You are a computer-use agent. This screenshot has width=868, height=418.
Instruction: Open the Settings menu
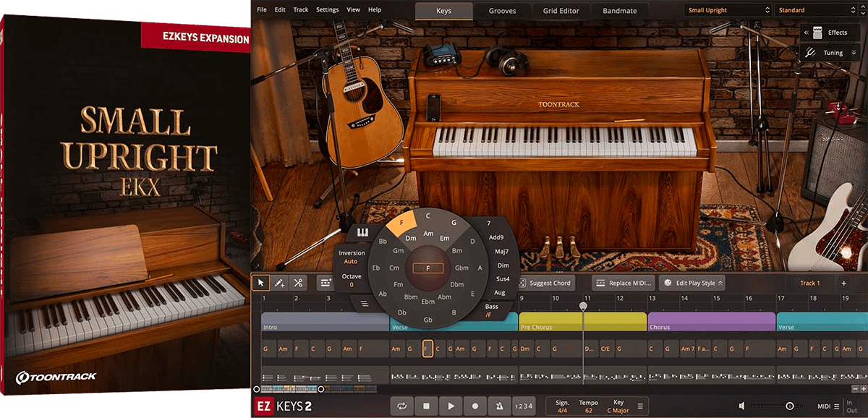tap(327, 10)
